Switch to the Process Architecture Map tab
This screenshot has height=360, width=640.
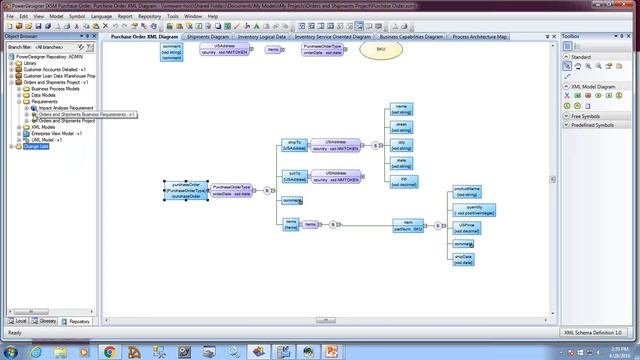479,37
